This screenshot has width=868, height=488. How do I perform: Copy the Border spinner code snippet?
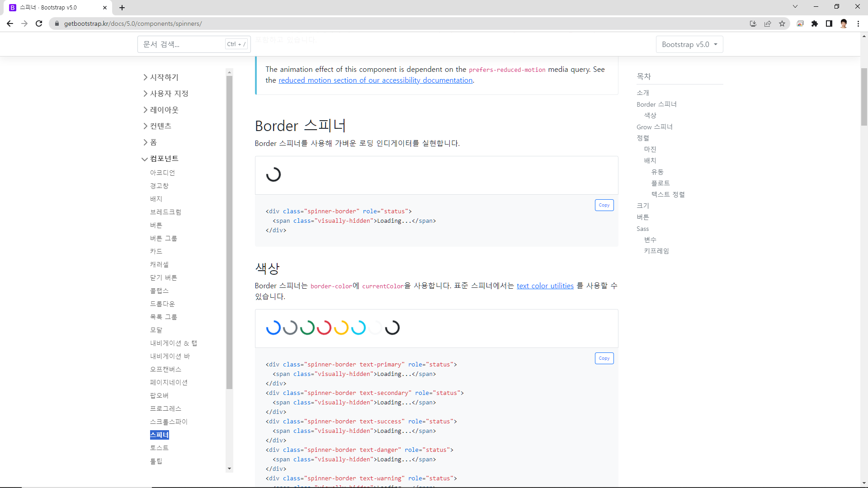tap(604, 205)
